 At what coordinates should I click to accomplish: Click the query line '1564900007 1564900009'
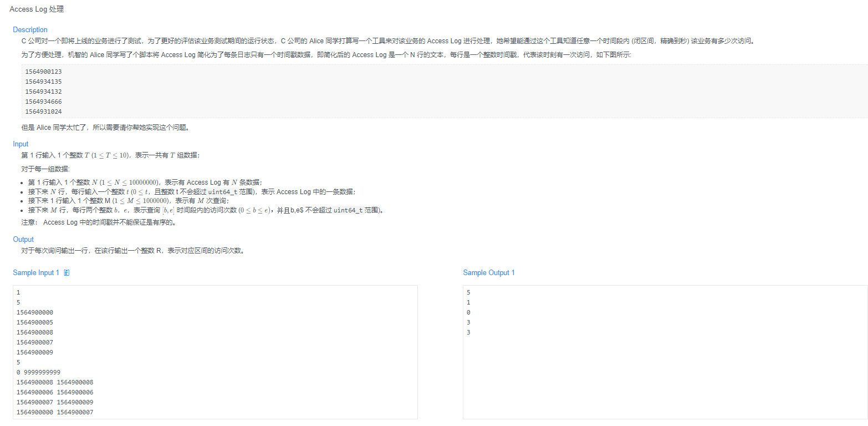(55, 402)
